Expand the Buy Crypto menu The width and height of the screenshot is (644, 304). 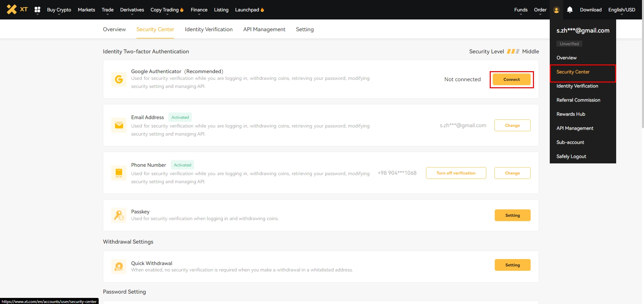pos(59,10)
